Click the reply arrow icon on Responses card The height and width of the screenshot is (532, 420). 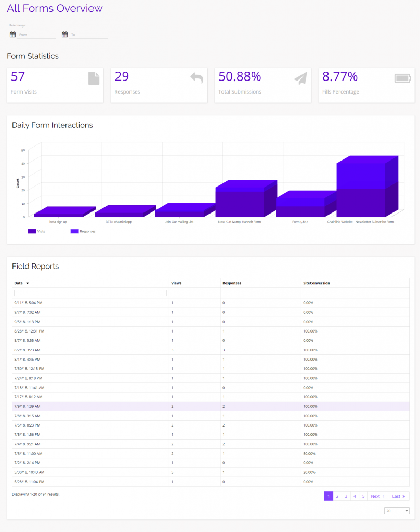click(198, 78)
